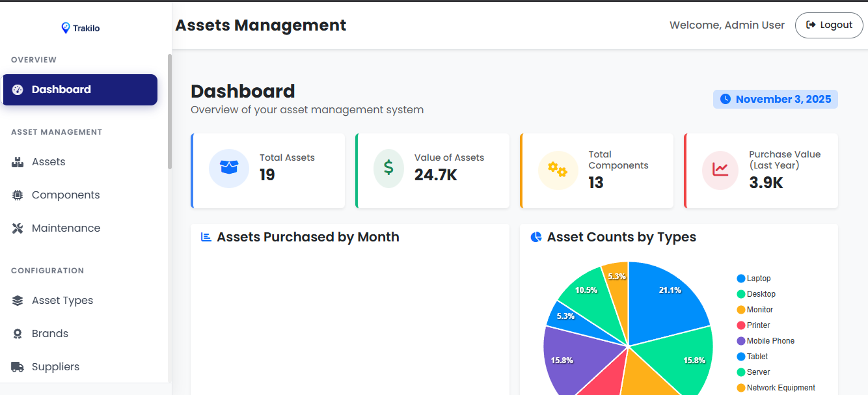Image resolution: width=868 pixels, height=395 pixels.
Task: Toggle the Network Equipment legend entry
Action: (x=776, y=387)
